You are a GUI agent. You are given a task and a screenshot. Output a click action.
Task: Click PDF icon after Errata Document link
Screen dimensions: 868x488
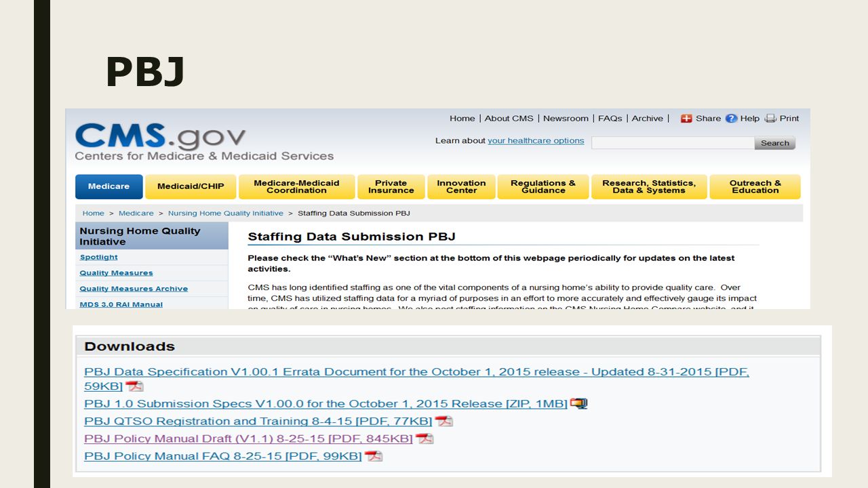click(134, 386)
